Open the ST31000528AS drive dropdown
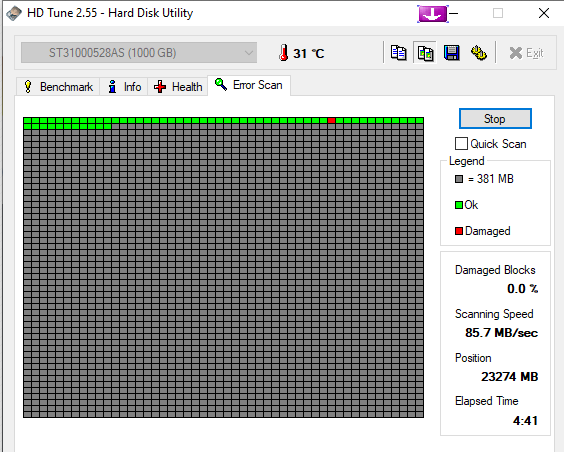 [139, 53]
